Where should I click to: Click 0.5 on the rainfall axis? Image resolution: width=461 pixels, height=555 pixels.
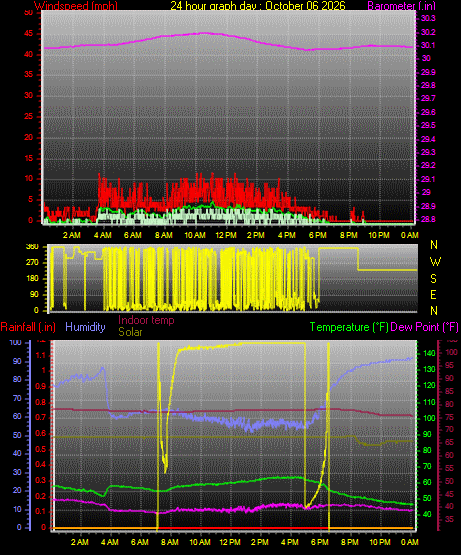pyautogui.click(x=41, y=449)
